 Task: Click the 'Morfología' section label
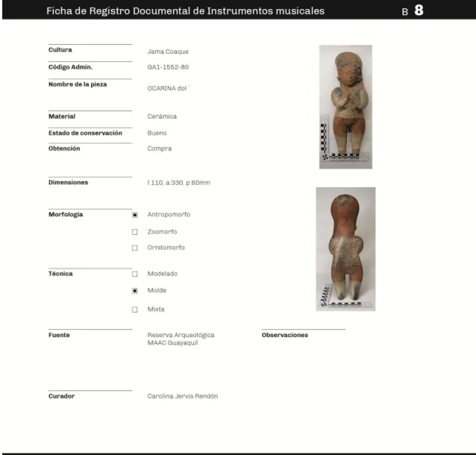[x=66, y=215]
